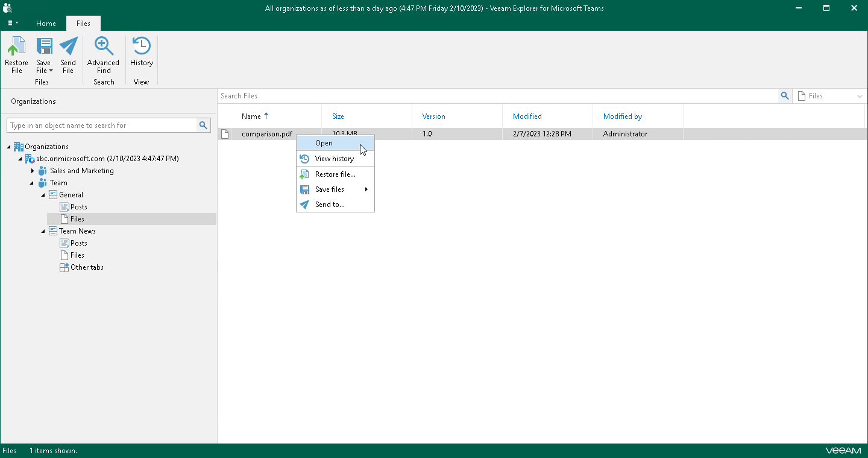Click the Files icon under Team News
This screenshot has height=458, width=868.
point(64,255)
